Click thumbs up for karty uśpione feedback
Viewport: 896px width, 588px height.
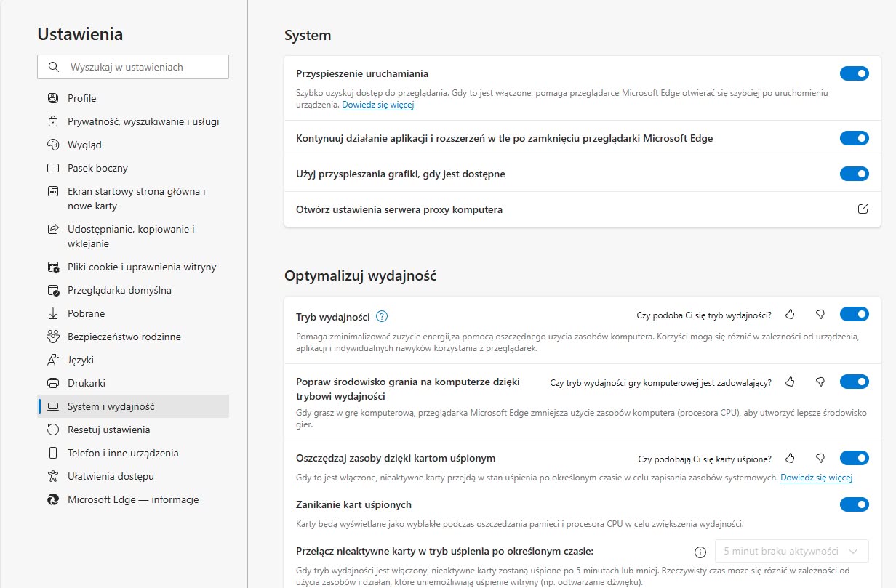(x=791, y=459)
